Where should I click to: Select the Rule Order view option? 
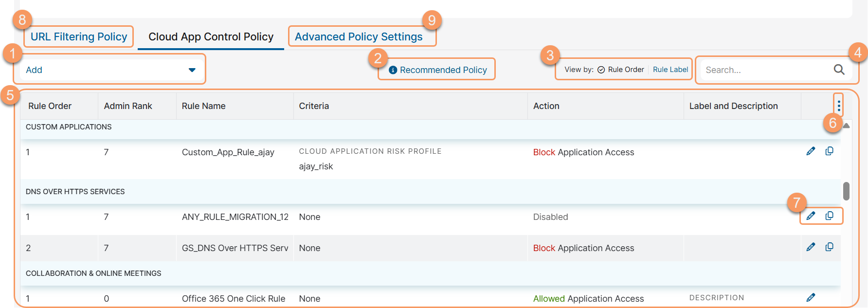[x=621, y=70]
